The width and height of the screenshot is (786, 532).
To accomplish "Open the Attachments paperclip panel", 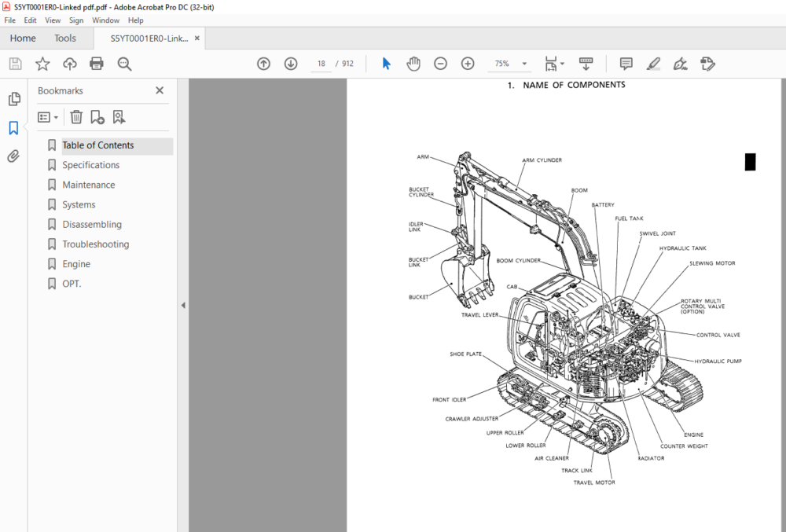I will tap(13, 156).
